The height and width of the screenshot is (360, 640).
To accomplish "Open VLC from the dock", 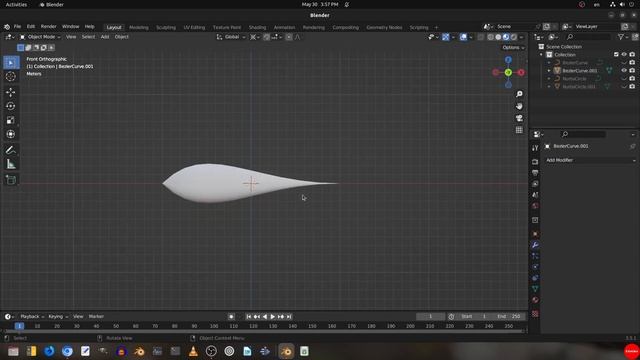I will pos(193,351).
